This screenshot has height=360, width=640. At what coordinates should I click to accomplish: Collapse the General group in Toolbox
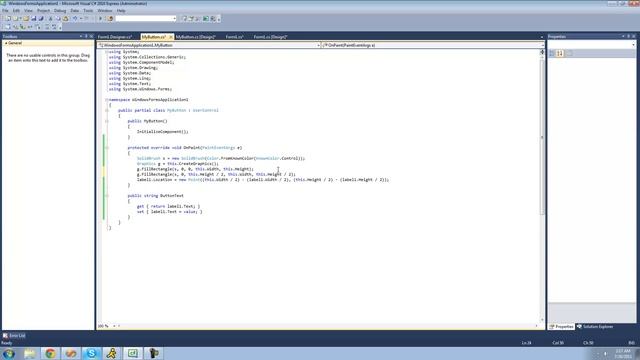click(6, 43)
